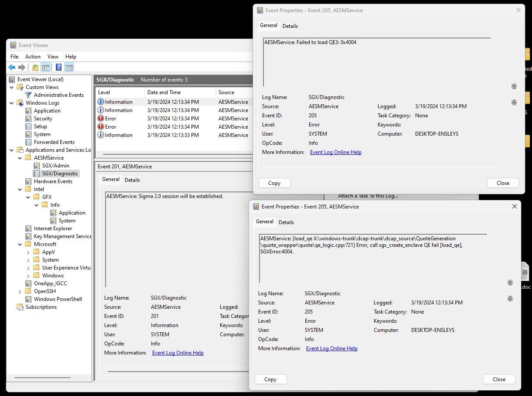Collapse the Info folder under GFX
Screen dimensions: 532x396
pyautogui.click(x=37, y=205)
